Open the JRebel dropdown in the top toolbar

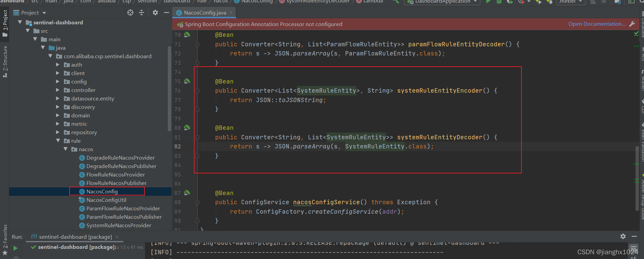[571, 2]
